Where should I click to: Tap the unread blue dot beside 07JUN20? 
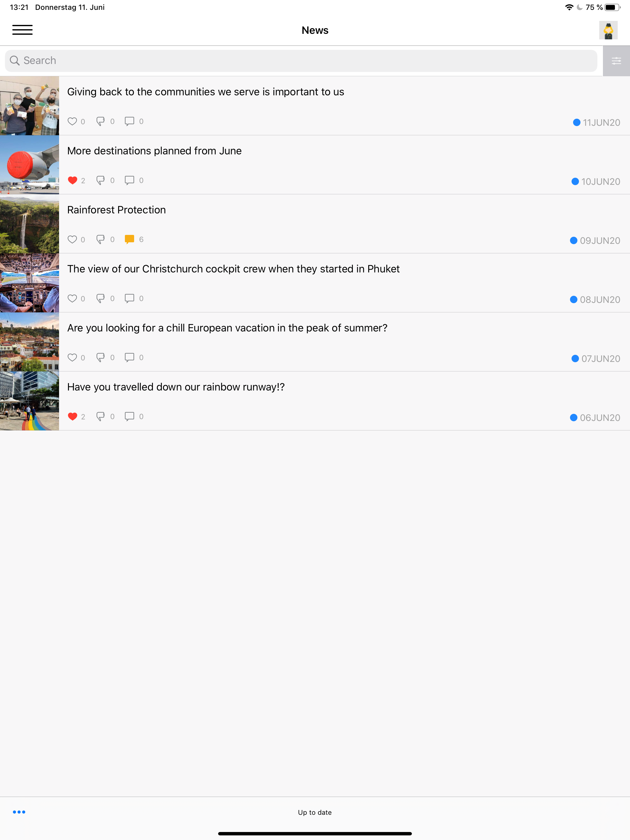click(x=575, y=359)
